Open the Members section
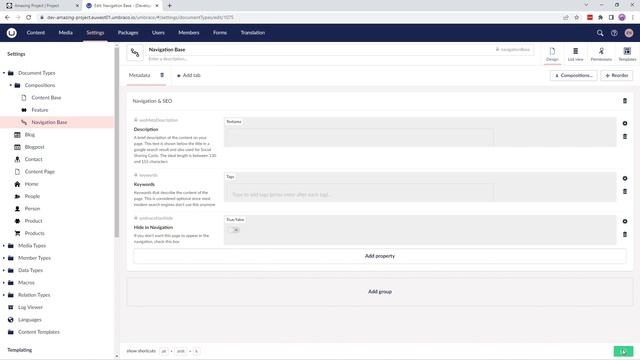Viewport: 640px width, 360px height. pos(189,33)
